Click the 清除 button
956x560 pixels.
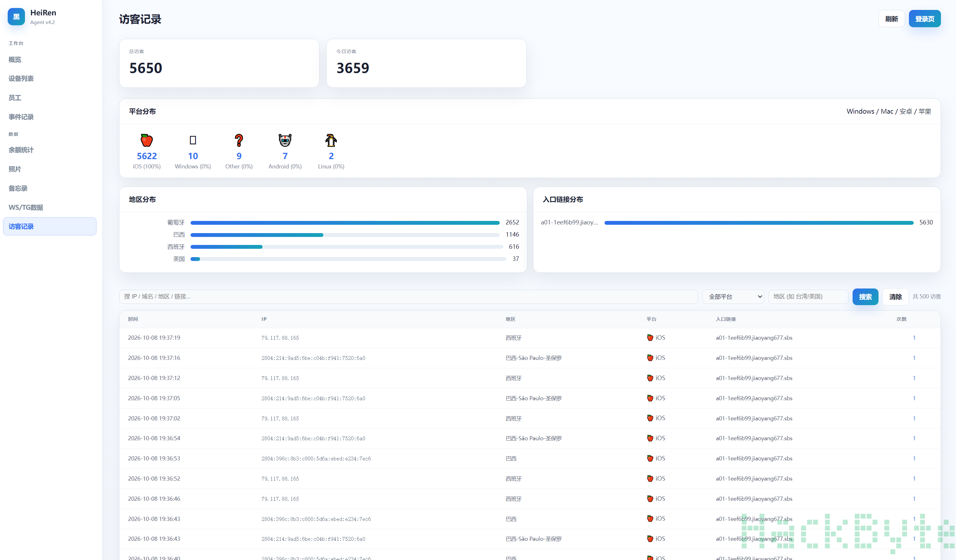click(x=895, y=297)
